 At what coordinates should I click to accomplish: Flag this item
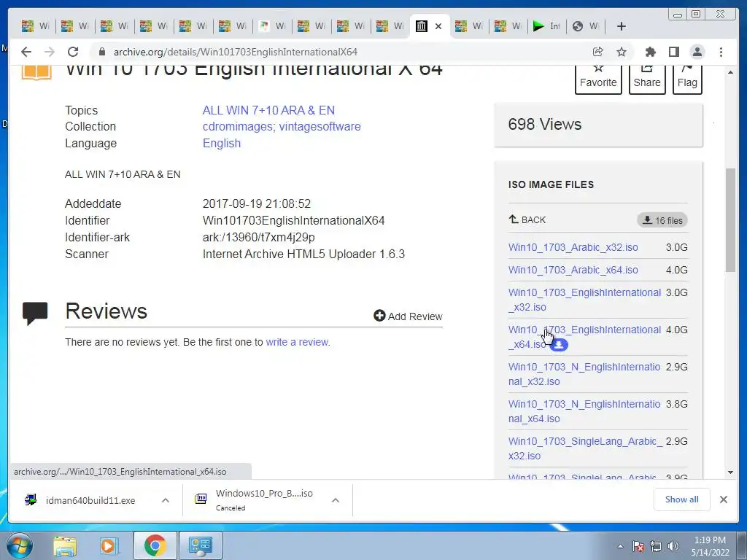[x=687, y=79]
